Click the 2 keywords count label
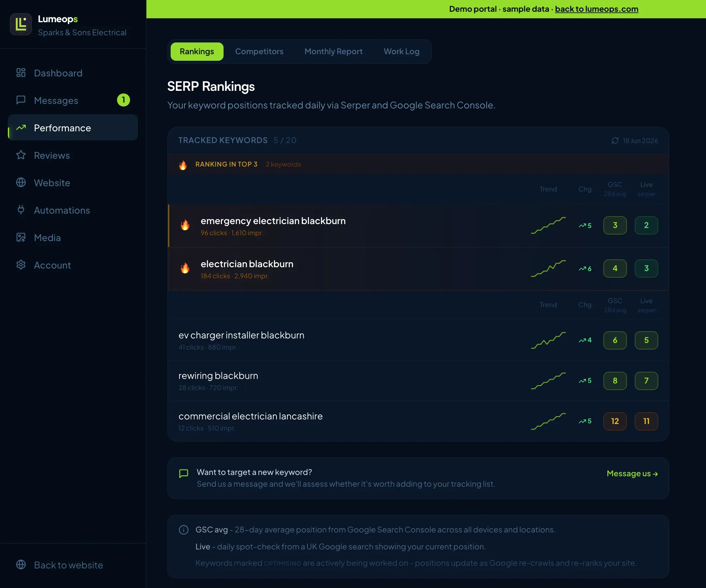This screenshot has width=706, height=588. pyautogui.click(x=283, y=164)
